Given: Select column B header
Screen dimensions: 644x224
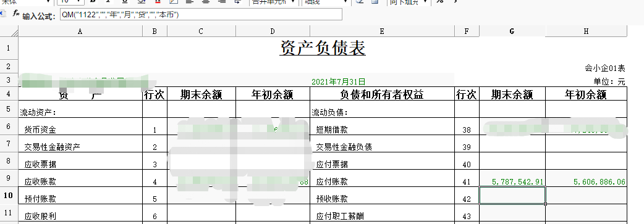Looking at the screenshot, I should (x=155, y=31).
